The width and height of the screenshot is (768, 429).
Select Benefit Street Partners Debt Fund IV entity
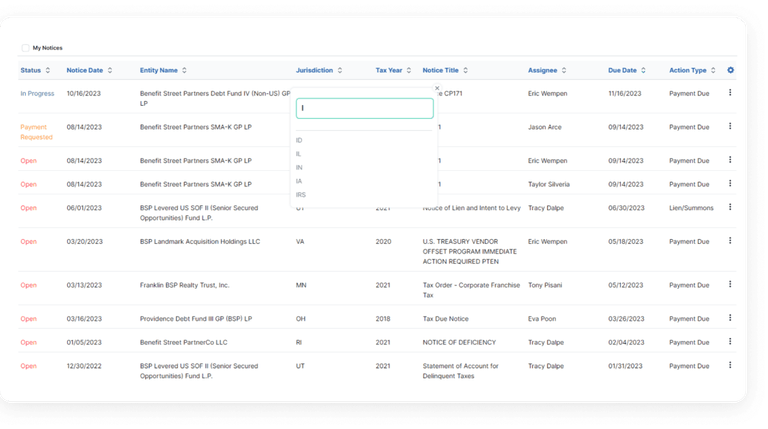tap(215, 98)
